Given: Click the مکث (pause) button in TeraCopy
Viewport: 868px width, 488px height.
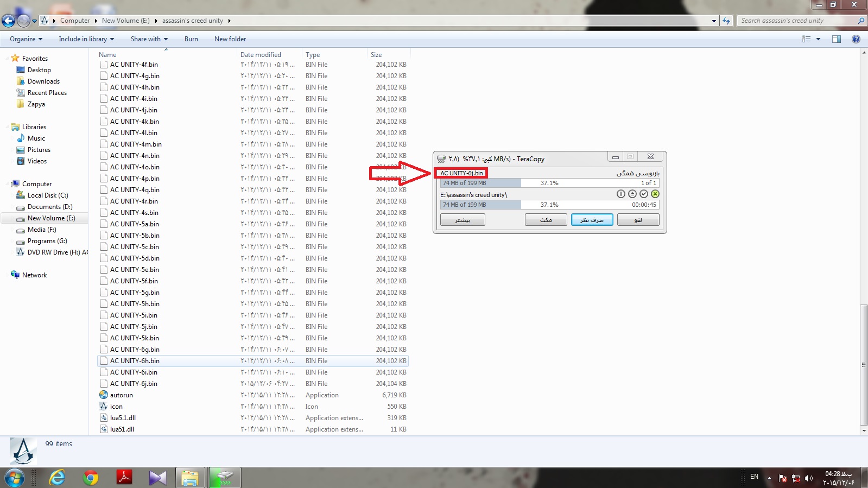Looking at the screenshot, I should (x=546, y=220).
